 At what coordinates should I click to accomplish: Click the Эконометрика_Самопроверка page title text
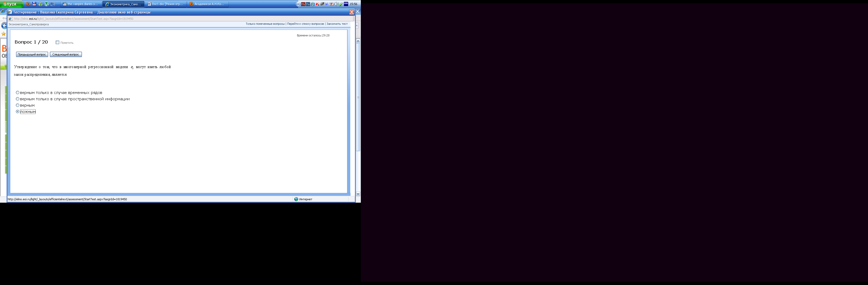[28, 24]
